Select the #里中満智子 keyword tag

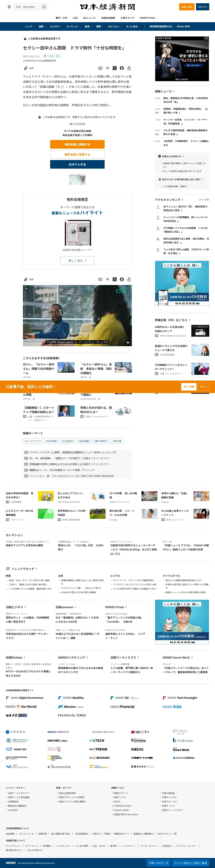point(101,441)
